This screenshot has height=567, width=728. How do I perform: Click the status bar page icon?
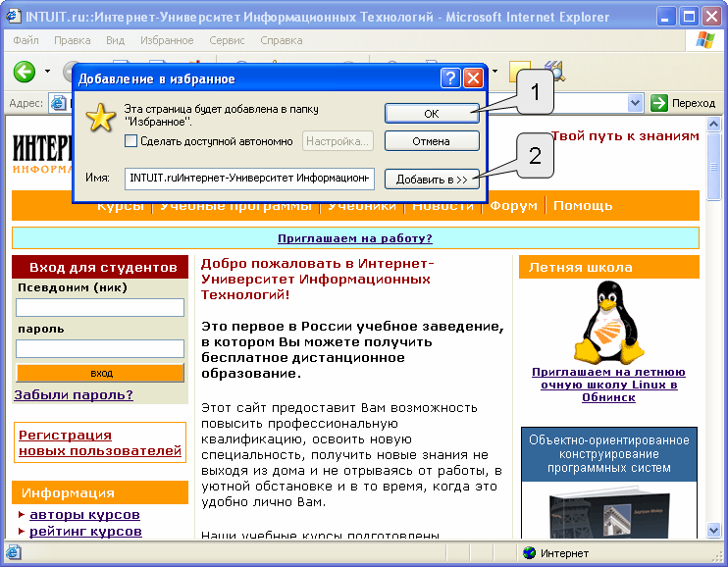point(13,552)
